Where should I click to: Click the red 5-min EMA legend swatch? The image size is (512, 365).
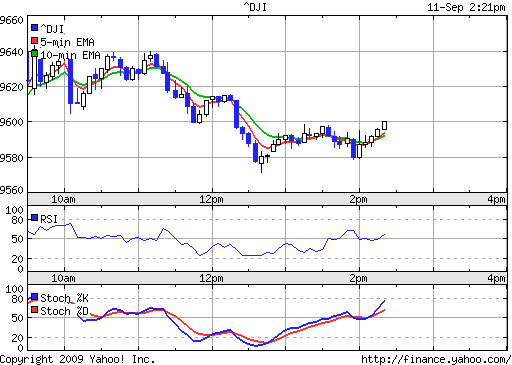[x=34, y=41]
